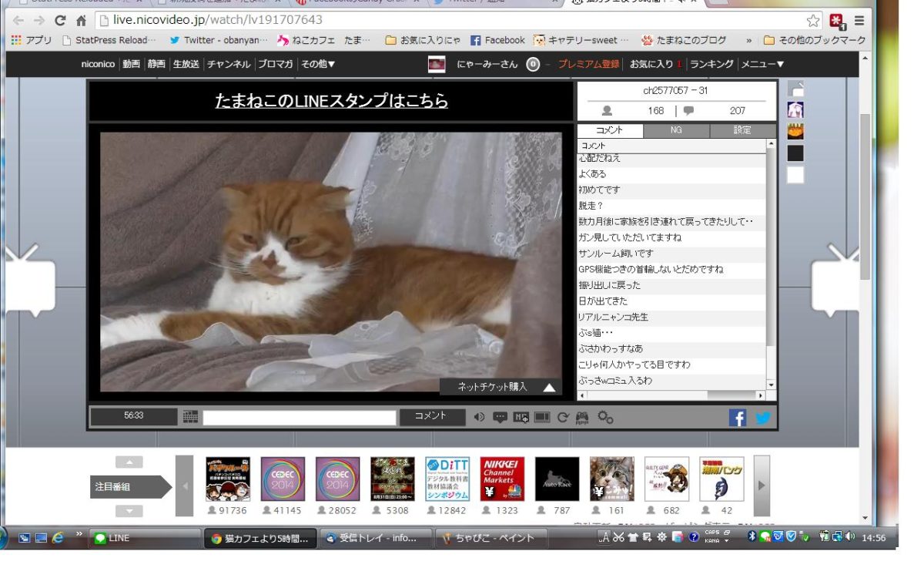Open the チャンネル menu item

click(229, 64)
